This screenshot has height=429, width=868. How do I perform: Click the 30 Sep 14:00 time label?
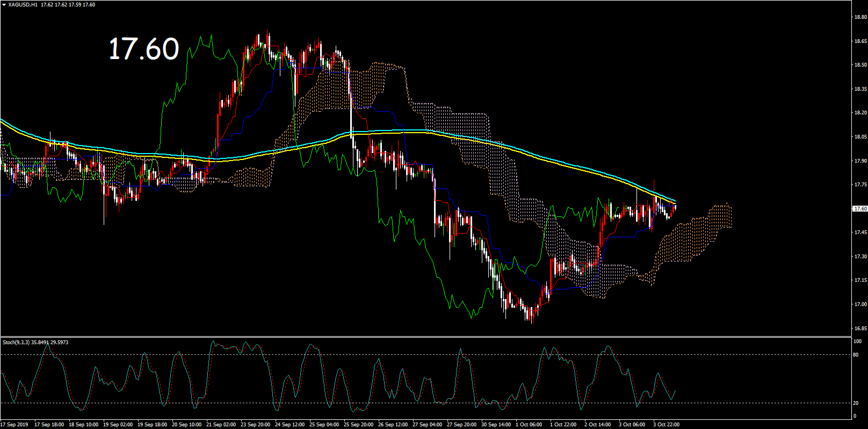coord(496,425)
